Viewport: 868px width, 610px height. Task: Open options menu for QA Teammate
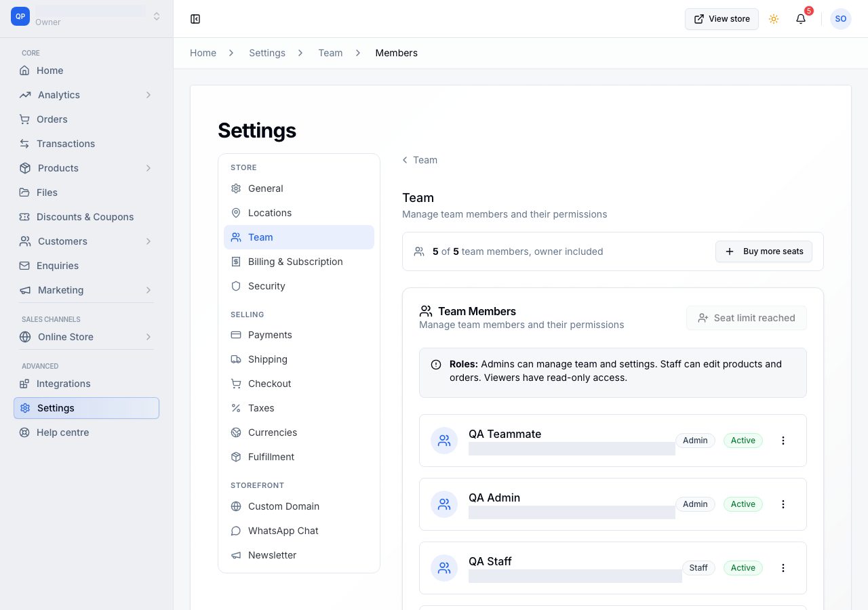[783, 441]
